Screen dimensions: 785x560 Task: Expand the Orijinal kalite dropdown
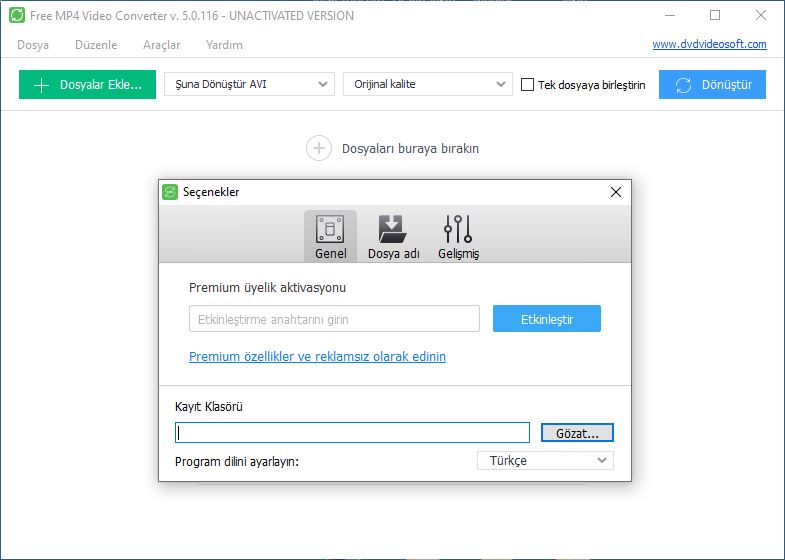pos(428,84)
